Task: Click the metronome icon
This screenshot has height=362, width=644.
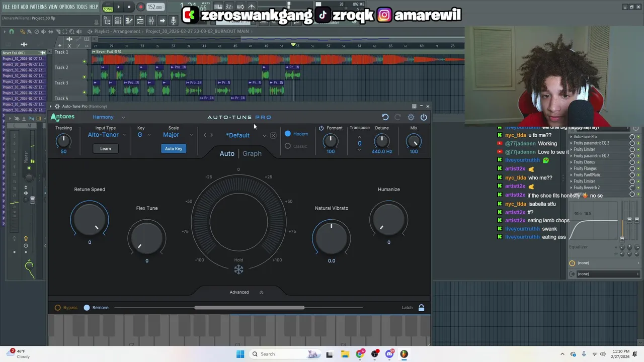Action: [x=252, y=7]
